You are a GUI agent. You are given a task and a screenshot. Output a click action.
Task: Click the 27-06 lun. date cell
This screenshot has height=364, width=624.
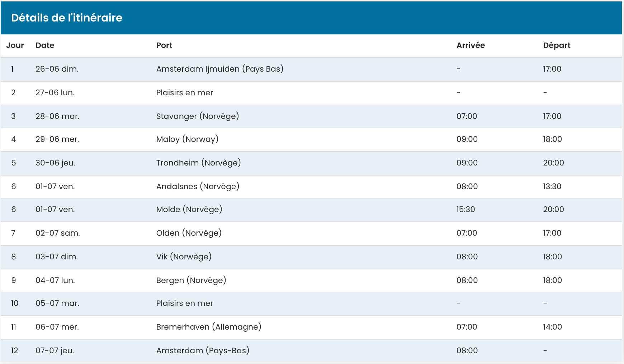click(x=55, y=92)
